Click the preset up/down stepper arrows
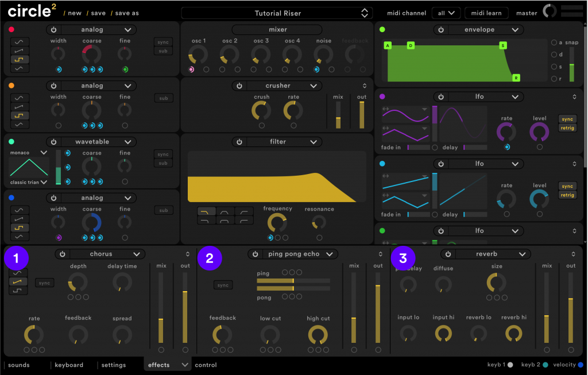This screenshot has width=588, height=375. [x=365, y=13]
